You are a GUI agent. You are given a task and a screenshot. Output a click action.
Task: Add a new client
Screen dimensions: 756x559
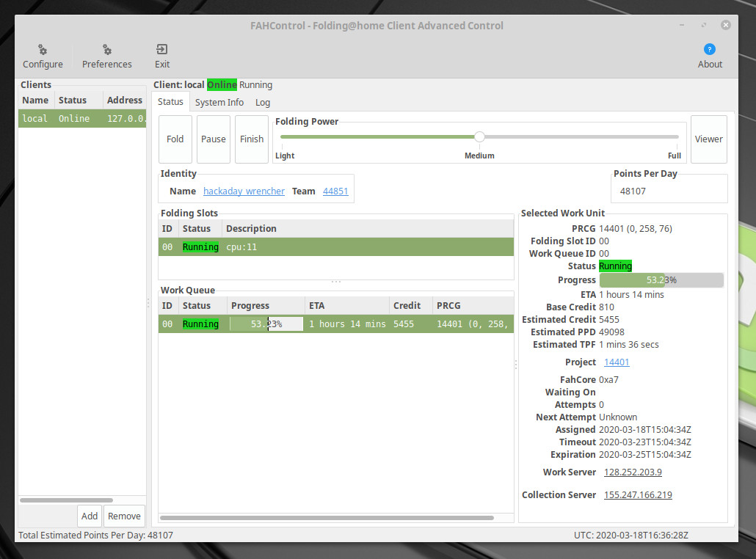[90, 516]
